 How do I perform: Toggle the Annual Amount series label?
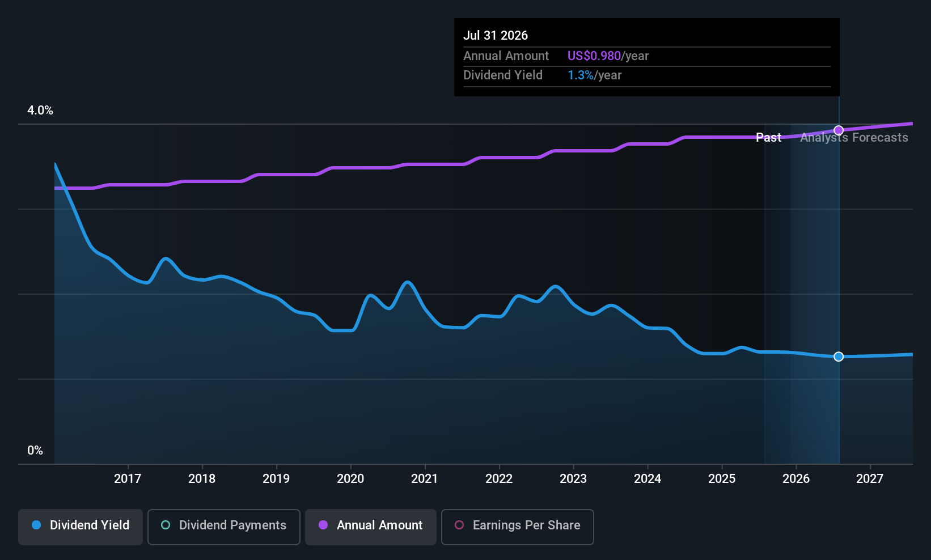379,525
